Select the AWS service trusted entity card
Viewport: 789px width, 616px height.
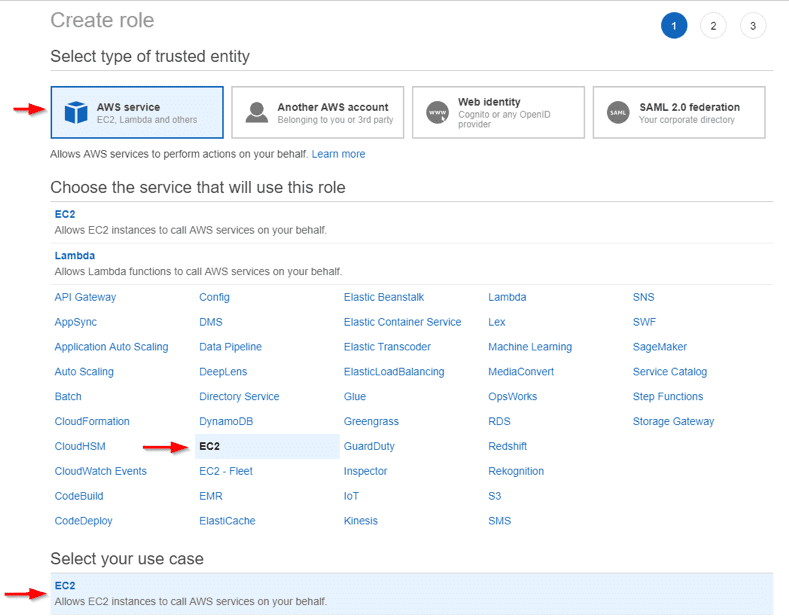point(137,112)
